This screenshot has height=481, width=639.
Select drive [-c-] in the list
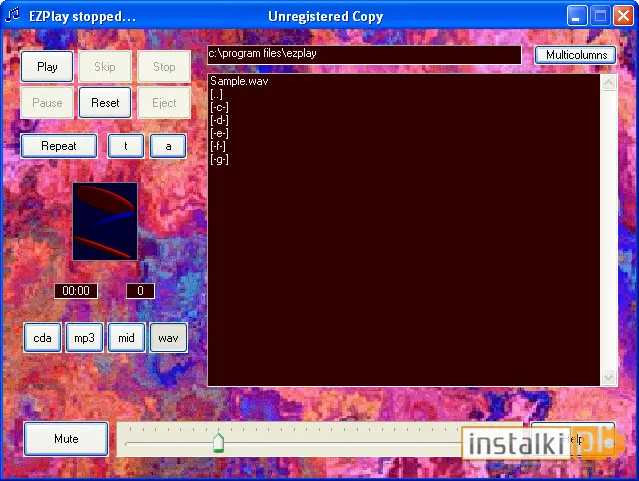[219, 107]
